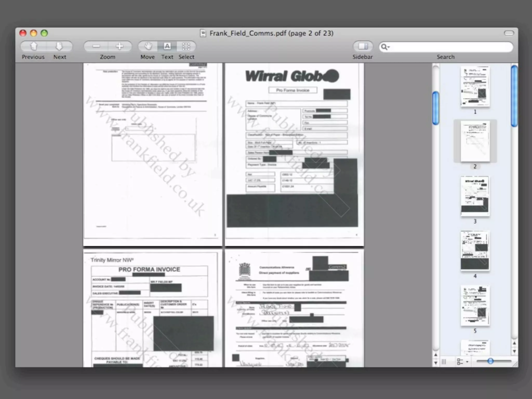The width and height of the screenshot is (532, 399).
Task: Adjust the thumbnail size slider knob
Action: (490, 361)
